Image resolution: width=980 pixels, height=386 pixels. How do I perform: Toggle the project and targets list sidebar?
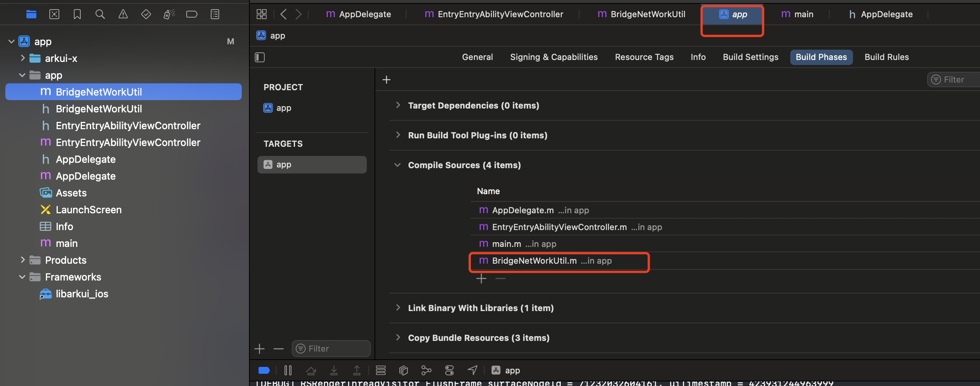(x=260, y=57)
